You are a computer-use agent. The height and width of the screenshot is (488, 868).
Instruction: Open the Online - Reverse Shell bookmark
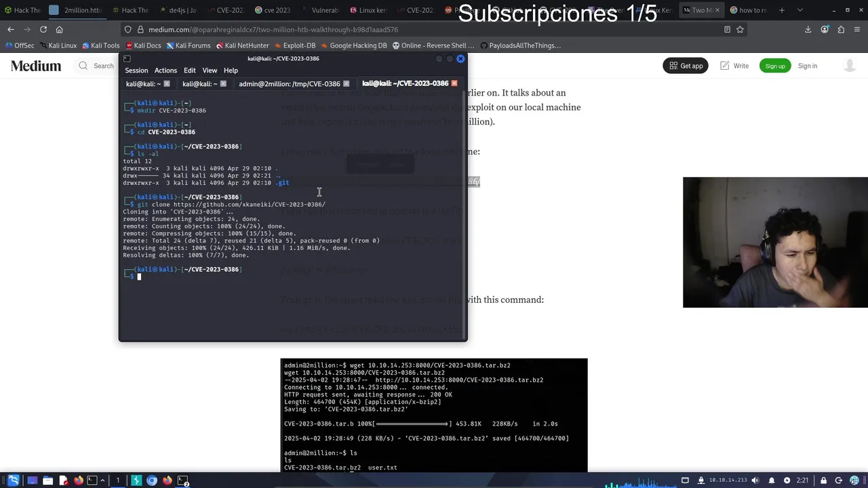pyautogui.click(x=433, y=45)
